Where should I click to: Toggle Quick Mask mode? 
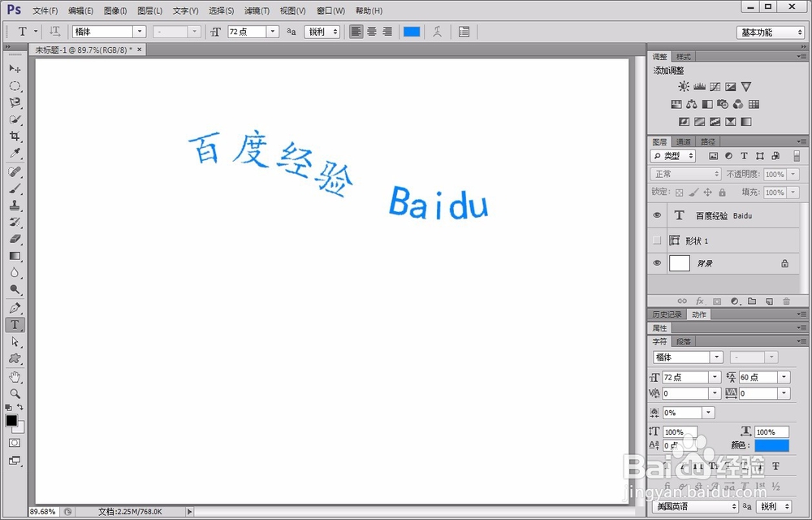[15, 443]
